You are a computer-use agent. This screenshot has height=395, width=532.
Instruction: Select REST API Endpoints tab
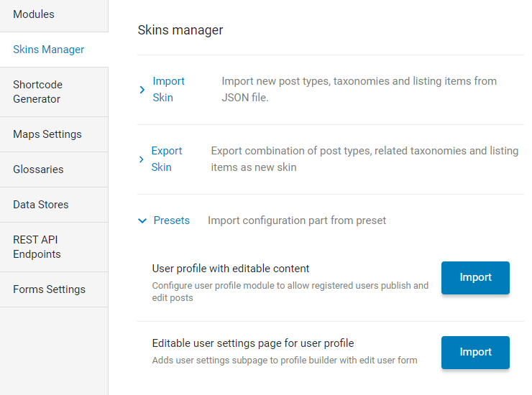(54, 247)
